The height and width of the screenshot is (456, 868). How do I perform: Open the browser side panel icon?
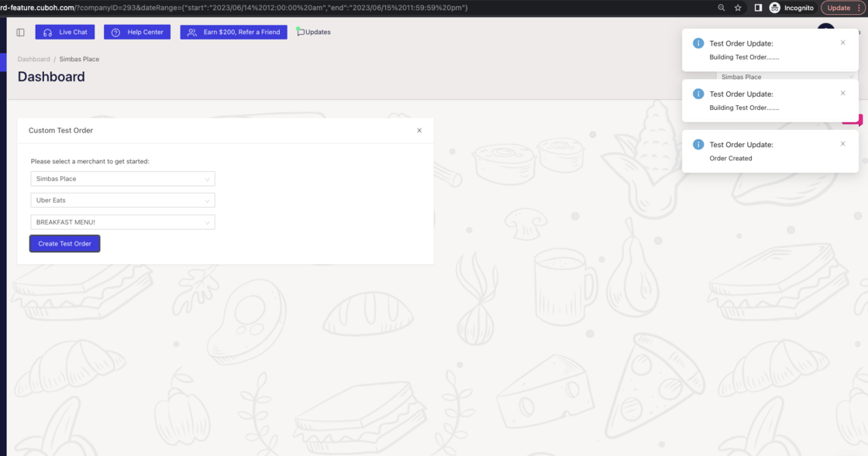tap(758, 8)
